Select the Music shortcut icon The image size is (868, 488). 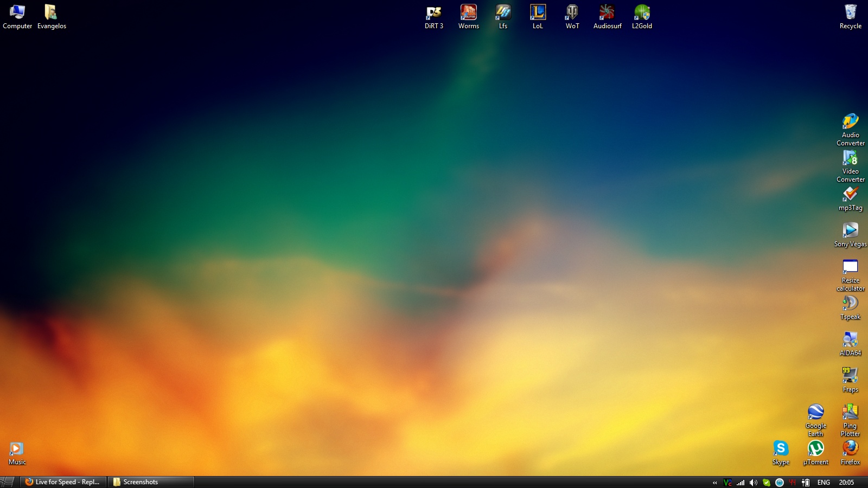17,454
